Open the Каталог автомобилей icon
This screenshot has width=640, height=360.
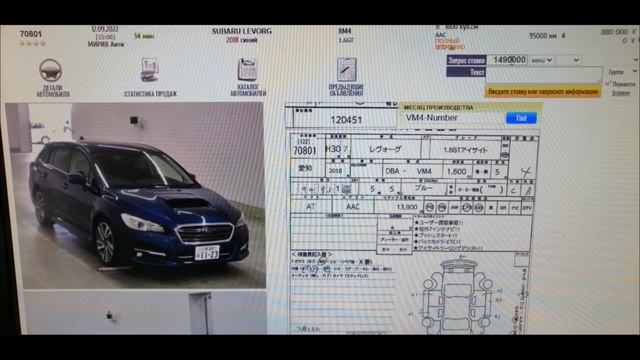pos(247,69)
